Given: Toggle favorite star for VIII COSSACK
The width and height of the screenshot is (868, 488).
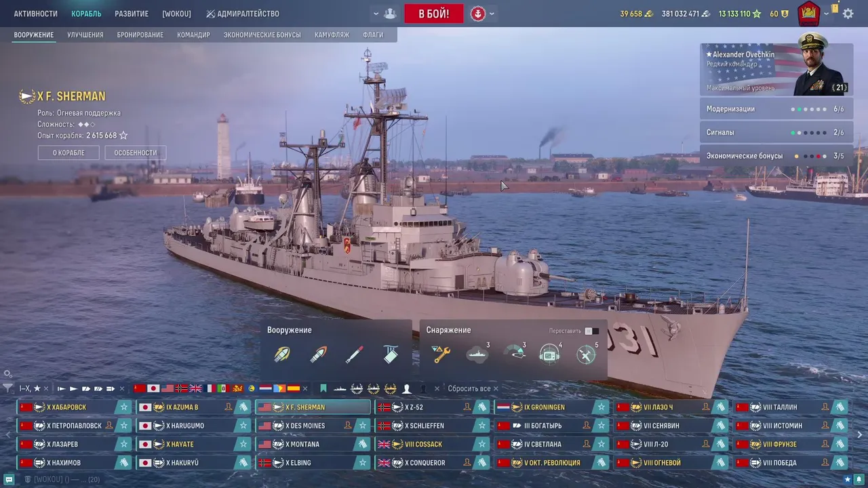Looking at the screenshot, I should click(481, 445).
